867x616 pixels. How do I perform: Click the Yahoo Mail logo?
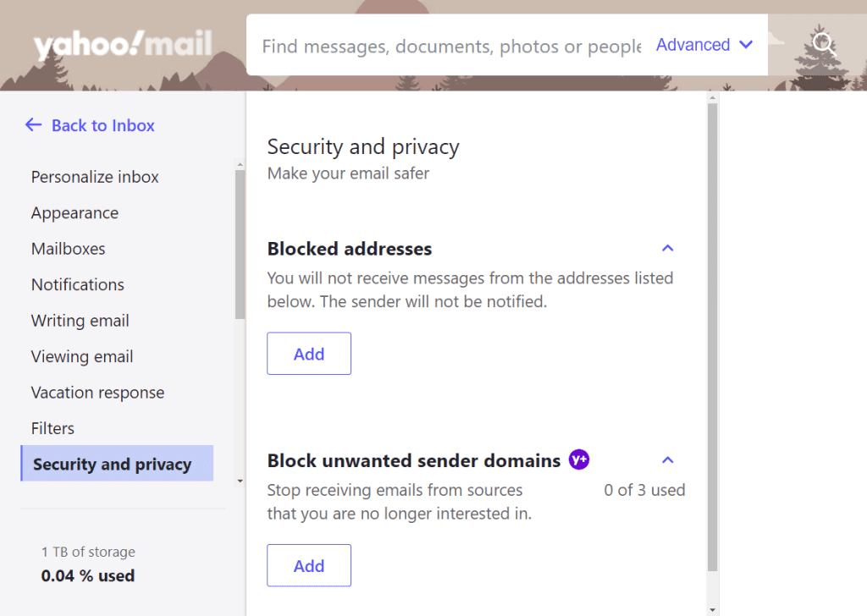pyautogui.click(x=122, y=43)
